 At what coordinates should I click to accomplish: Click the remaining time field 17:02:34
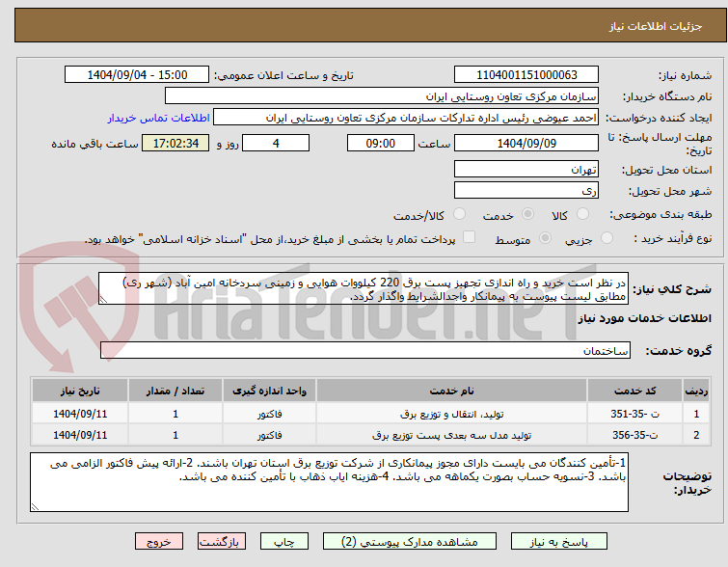175,143
